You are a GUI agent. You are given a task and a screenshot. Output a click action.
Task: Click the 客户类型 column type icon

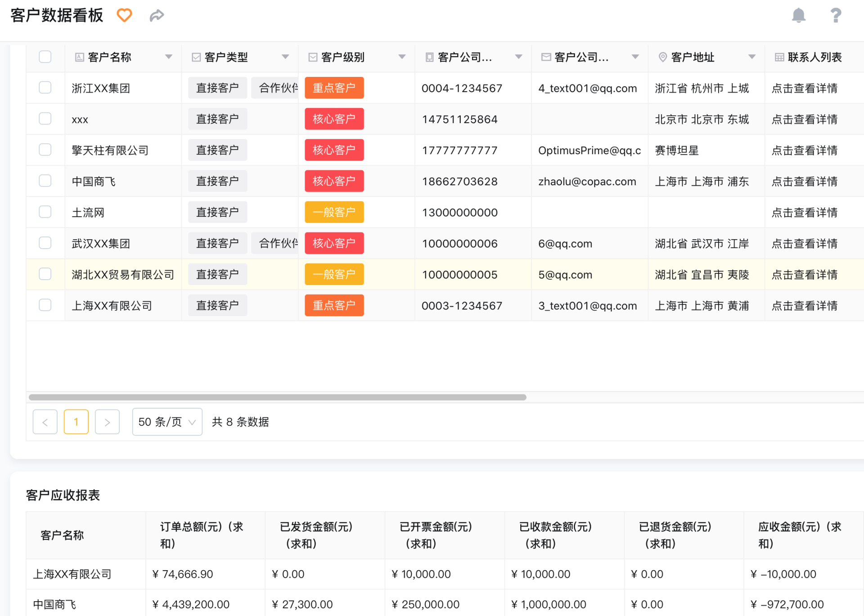click(x=196, y=57)
